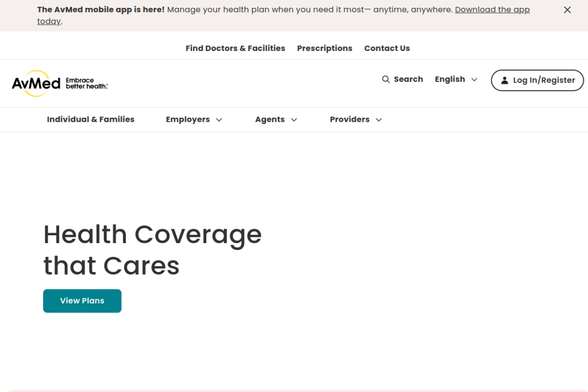Open Individual & Families section
588x392 pixels.
tap(90, 119)
